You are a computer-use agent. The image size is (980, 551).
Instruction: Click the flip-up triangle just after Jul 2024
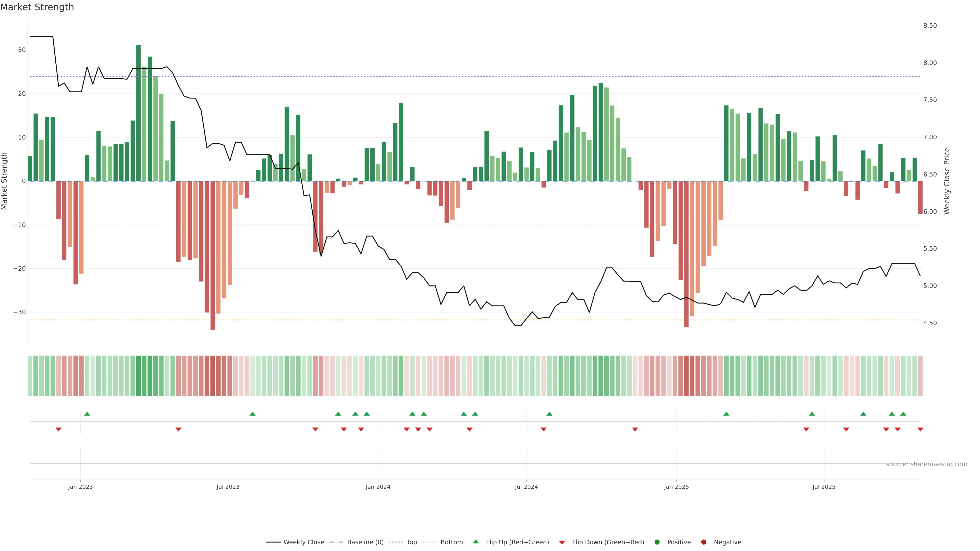(x=549, y=414)
